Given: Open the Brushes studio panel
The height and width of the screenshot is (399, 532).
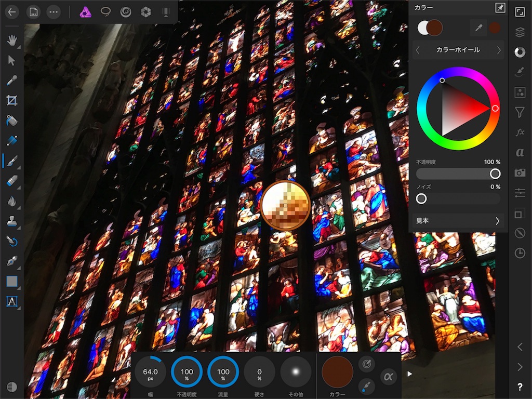Looking at the screenshot, I should click(520, 72).
